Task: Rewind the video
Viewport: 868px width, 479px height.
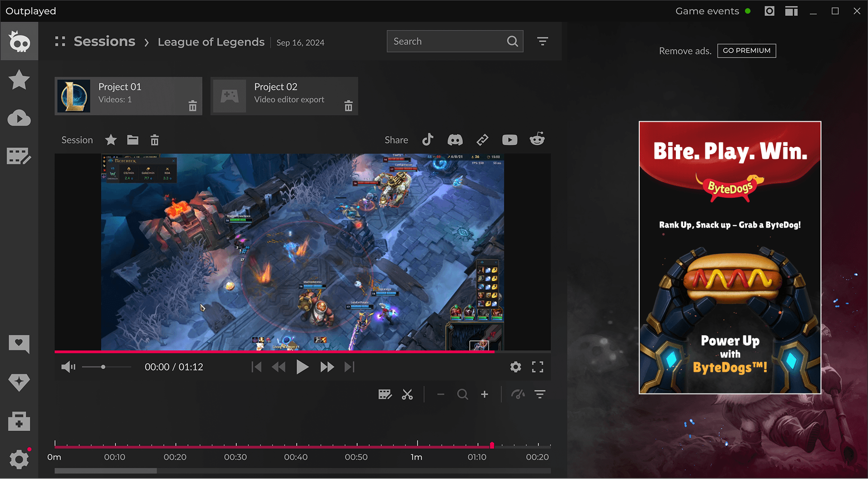Action: coord(278,367)
